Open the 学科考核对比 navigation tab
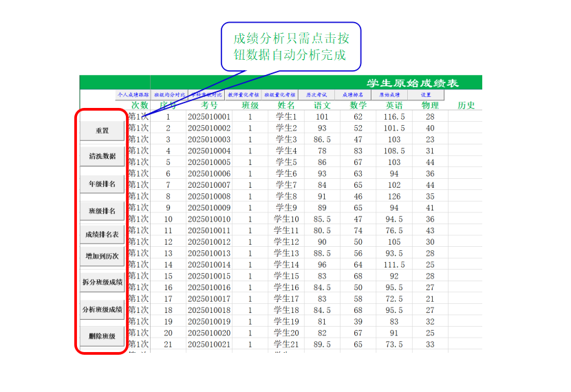Viewport: 571px width, 392px height. [206, 95]
